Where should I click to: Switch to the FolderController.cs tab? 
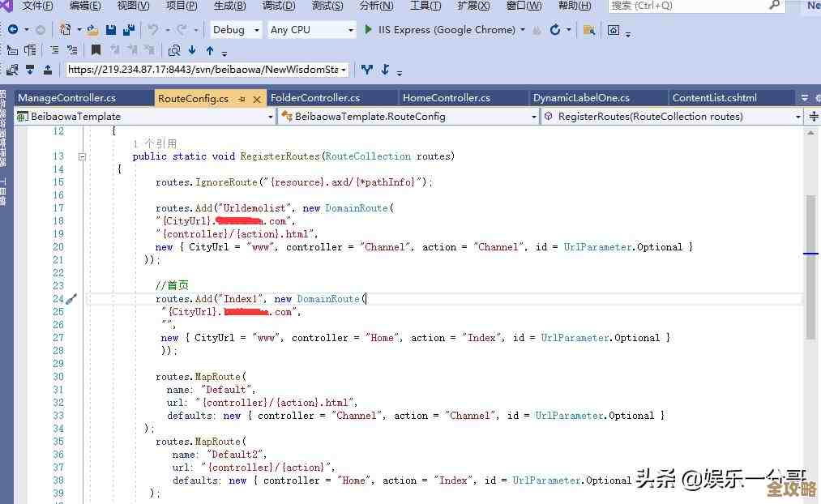coord(315,98)
